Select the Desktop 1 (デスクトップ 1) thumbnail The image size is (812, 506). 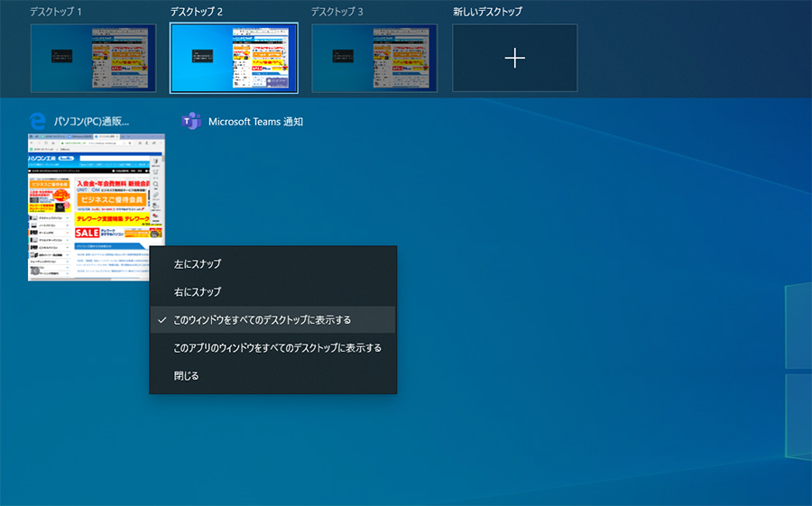coord(93,58)
